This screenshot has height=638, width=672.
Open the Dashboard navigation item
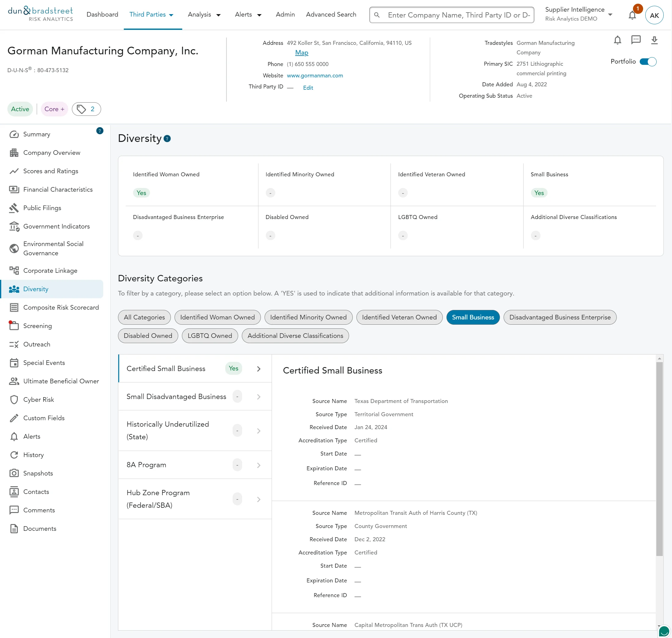pyautogui.click(x=102, y=15)
